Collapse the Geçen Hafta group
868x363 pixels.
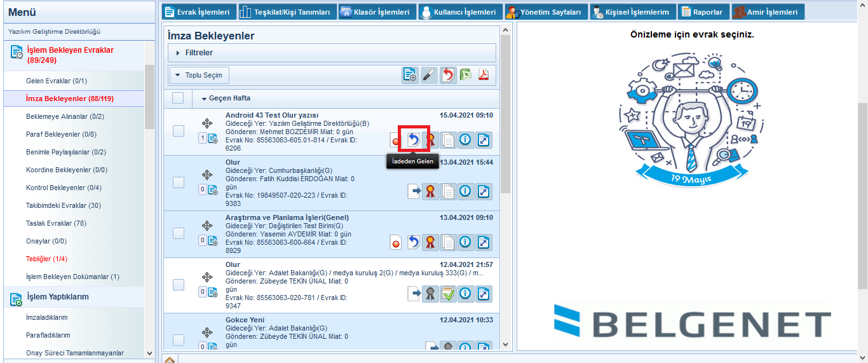pyautogui.click(x=205, y=99)
